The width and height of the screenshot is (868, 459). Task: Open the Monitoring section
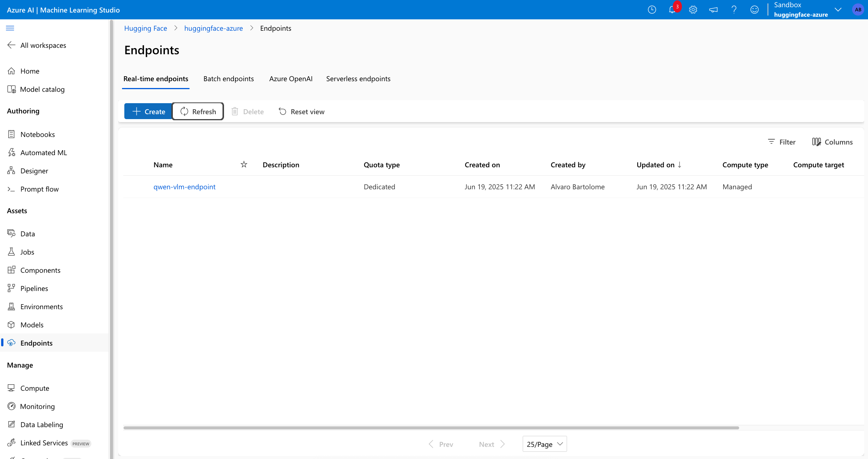37,406
